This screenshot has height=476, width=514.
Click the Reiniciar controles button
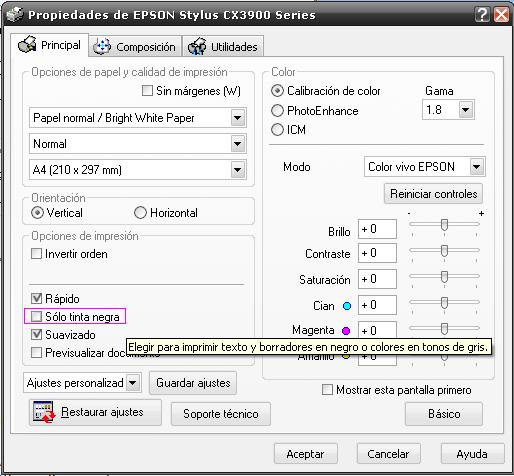pyautogui.click(x=433, y=194)
